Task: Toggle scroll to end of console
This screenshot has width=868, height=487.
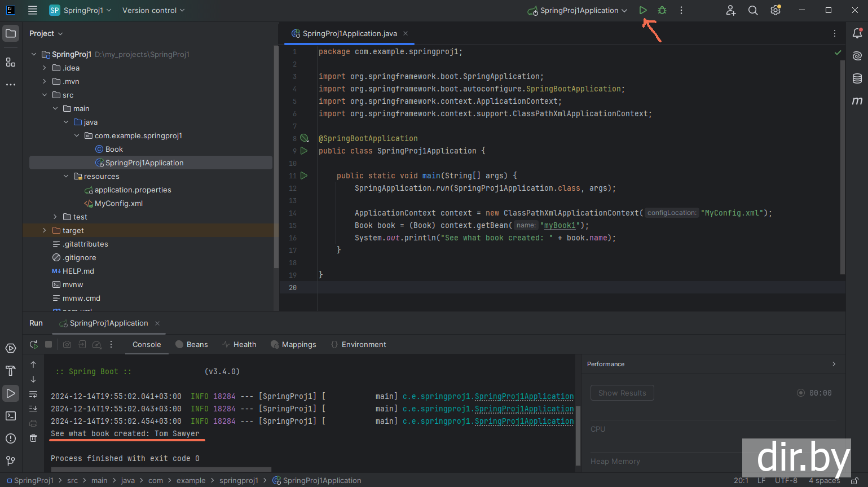Action: (33, 409)
